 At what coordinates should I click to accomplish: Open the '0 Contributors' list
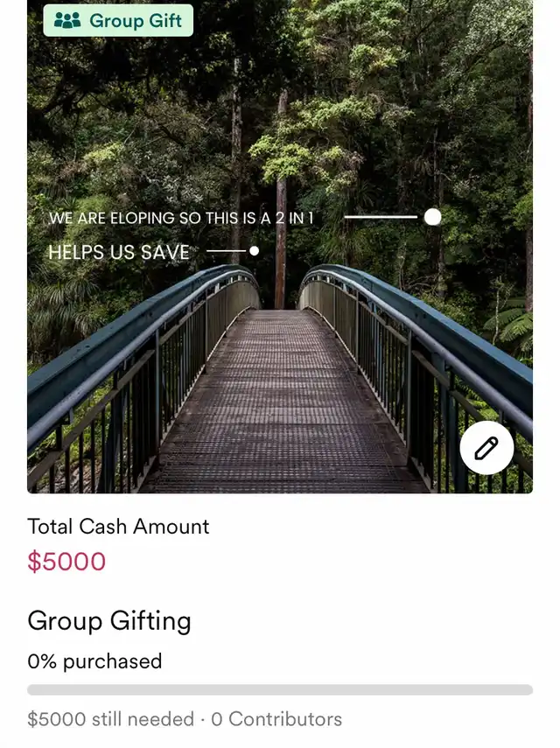pos(276,719)
